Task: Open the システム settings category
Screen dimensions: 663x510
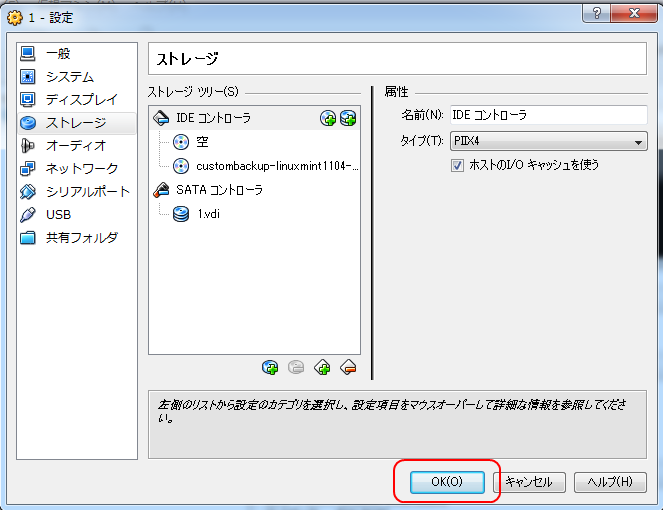Action: (x=69, y=77)
